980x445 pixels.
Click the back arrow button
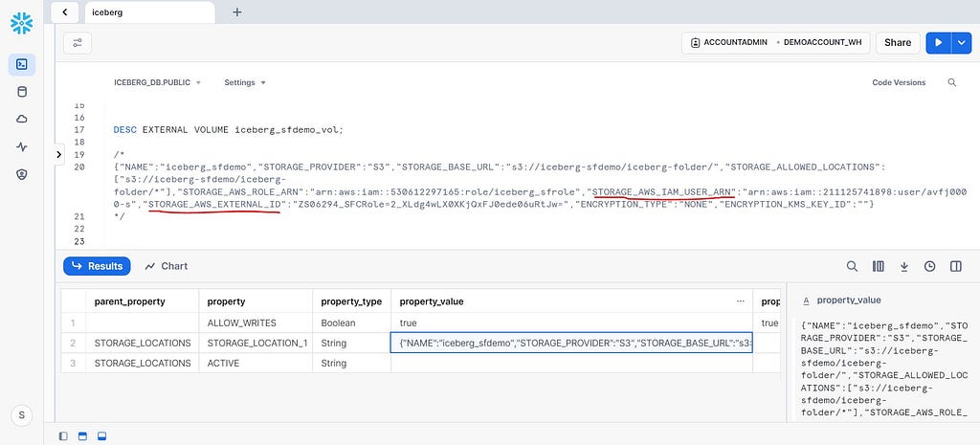65,11
